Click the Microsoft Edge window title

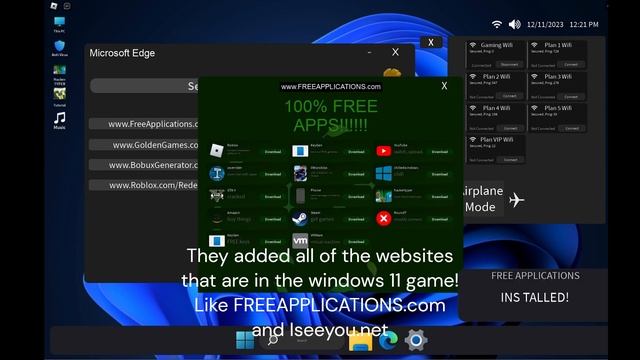[122, 53]
